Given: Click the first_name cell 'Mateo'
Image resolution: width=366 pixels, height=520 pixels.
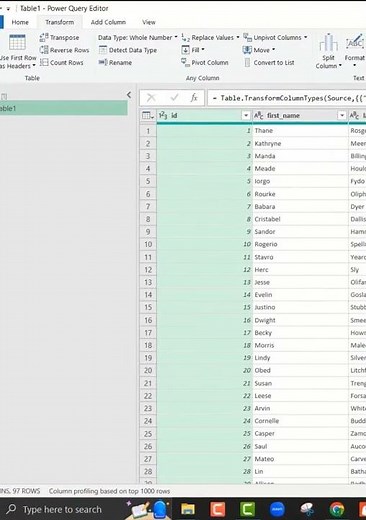Looking at the screenshot, I should click(x=300, y=459).
